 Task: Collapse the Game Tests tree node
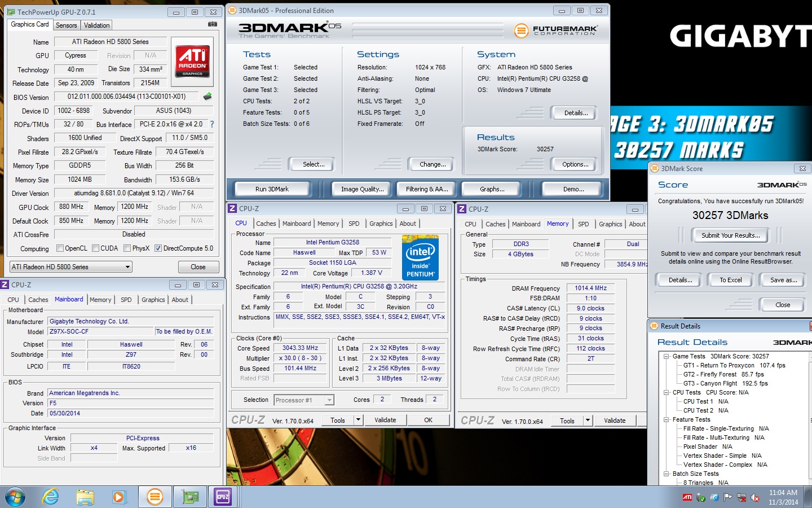[666, 356]
